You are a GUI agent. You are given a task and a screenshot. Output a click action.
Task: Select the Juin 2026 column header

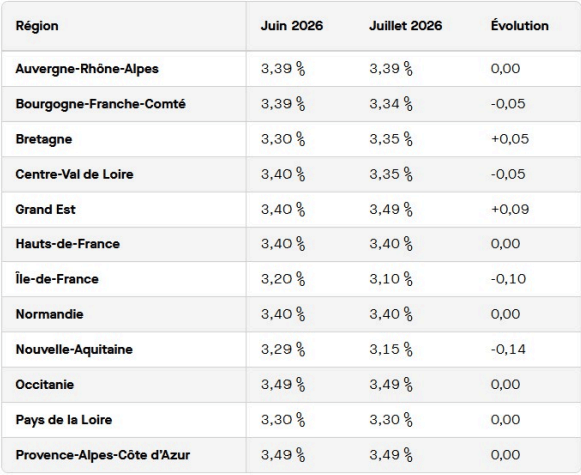[x=292, y=26]
